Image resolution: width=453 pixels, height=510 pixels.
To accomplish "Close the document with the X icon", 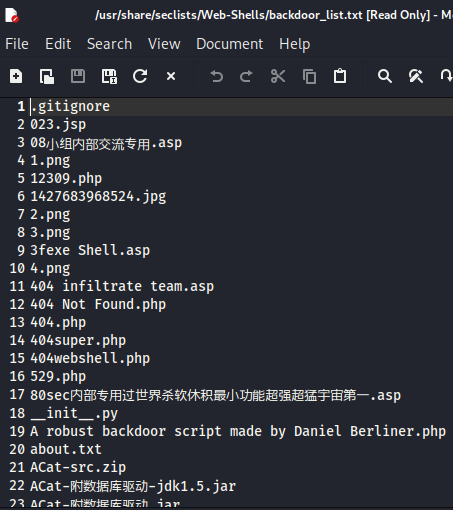I will pyautogui.click(x=171, y=76).
